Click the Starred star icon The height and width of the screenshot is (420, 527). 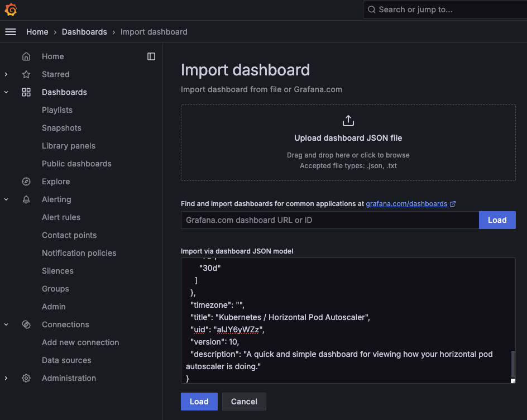[26, 74]
